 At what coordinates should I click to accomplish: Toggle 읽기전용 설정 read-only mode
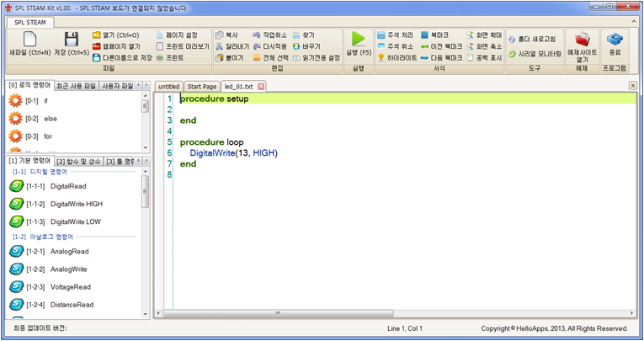(x=296, y=58)
